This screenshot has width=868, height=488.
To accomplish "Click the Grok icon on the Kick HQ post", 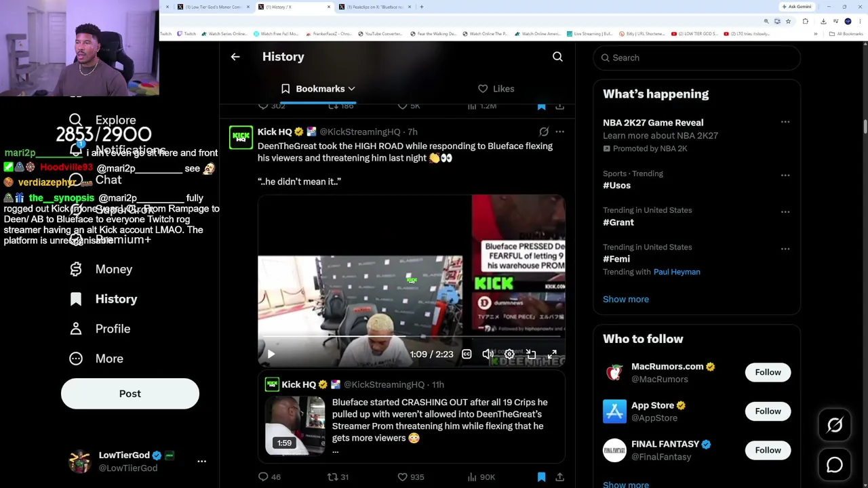I will (x=544, y=131).
